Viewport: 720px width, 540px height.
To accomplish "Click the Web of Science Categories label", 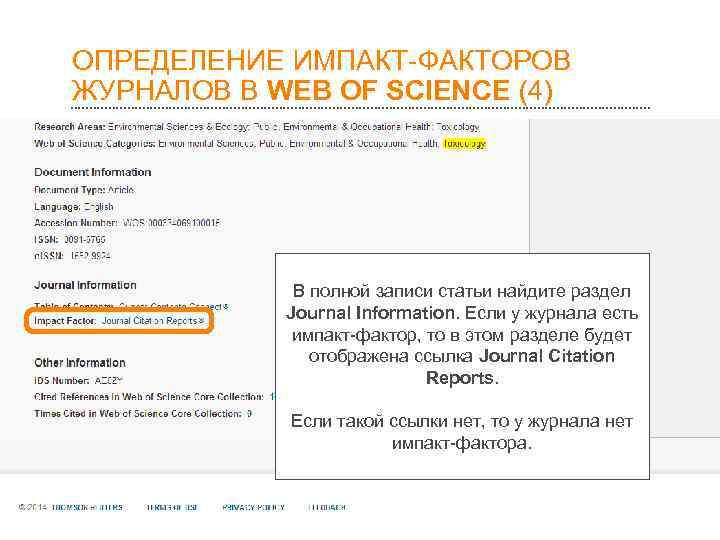I will click(x=95, y=143).
